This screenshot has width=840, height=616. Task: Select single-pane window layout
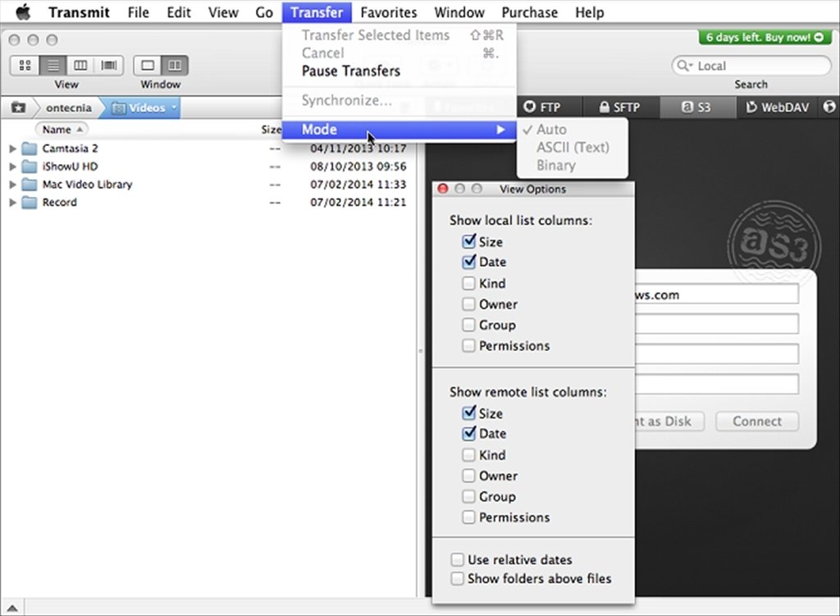[148, 66]
